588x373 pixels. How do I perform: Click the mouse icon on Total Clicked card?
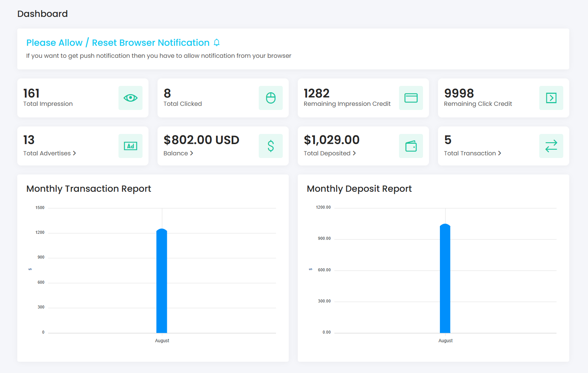(x=271, y=98)
